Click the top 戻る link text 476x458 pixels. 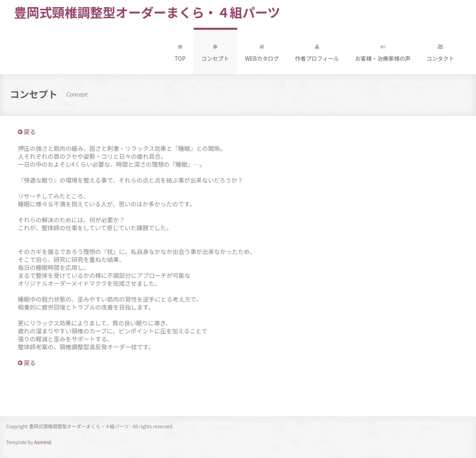tap(30, 132)
